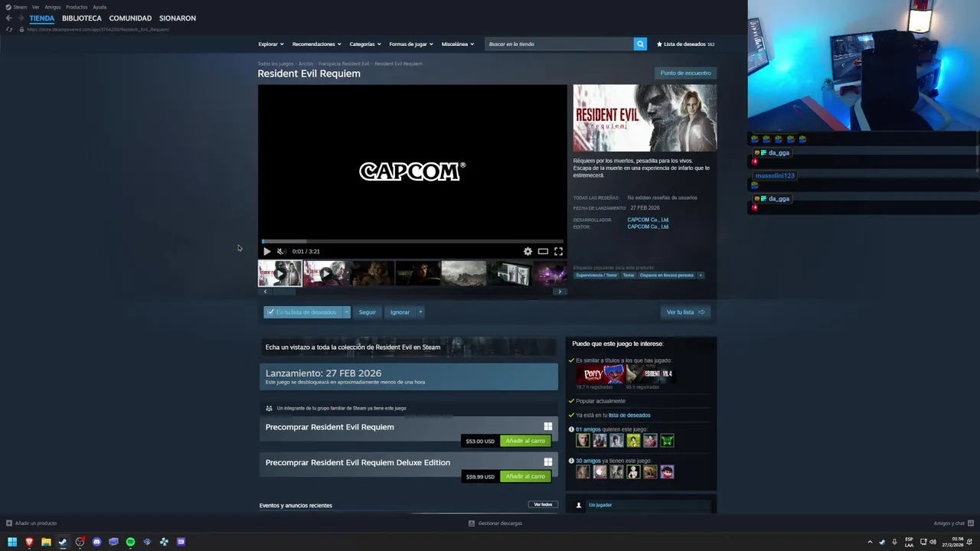Open Gestionar descargas downloads
Viewport: 980px width, 551px height.
pos(495,523)
